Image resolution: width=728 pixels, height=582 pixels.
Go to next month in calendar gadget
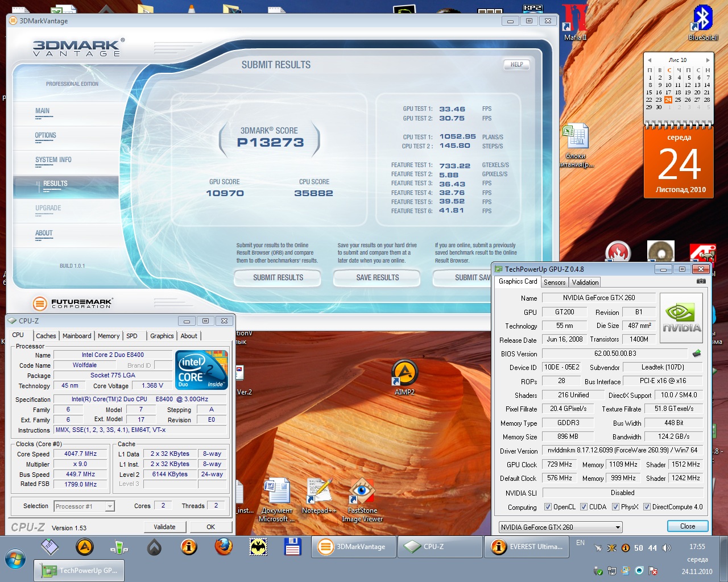[x=708, y=60]
